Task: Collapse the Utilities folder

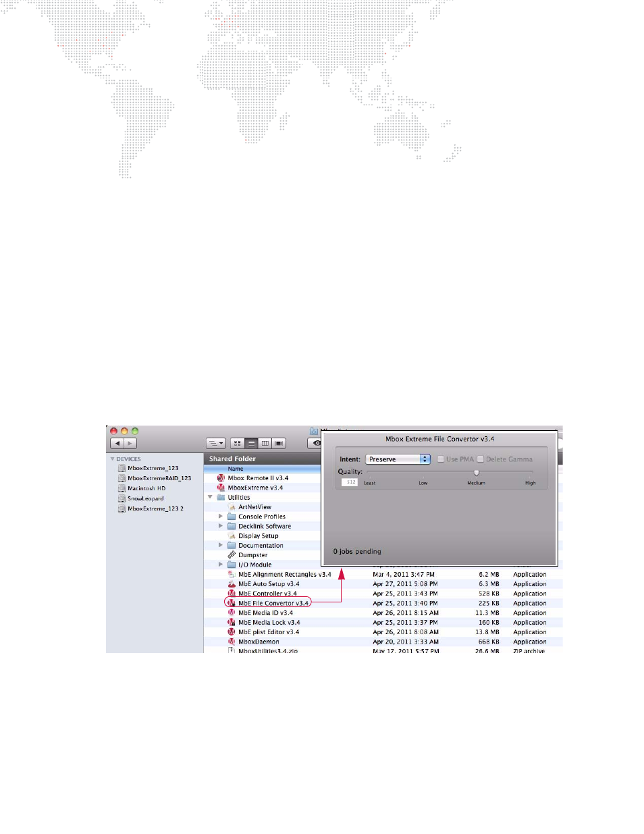Action: (210, 497)
